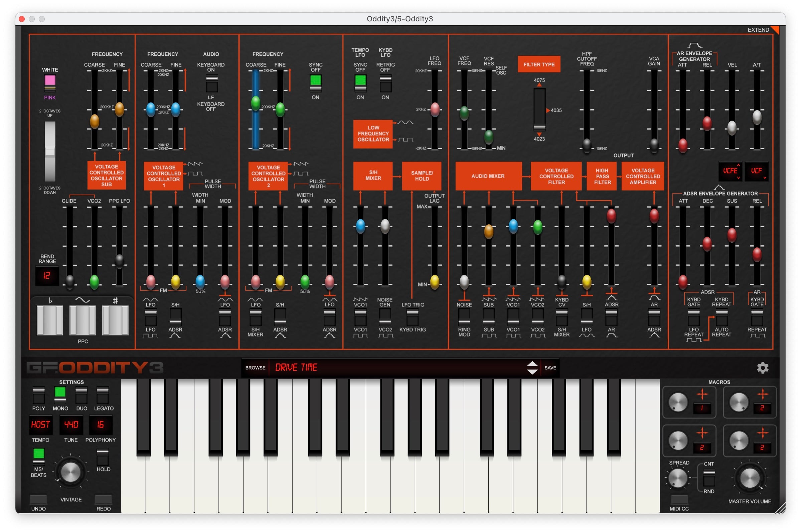Click the Macro 1 knob
Image resolution: width=801 pixels, height=532 pixels.
click(x=678, y=403)
